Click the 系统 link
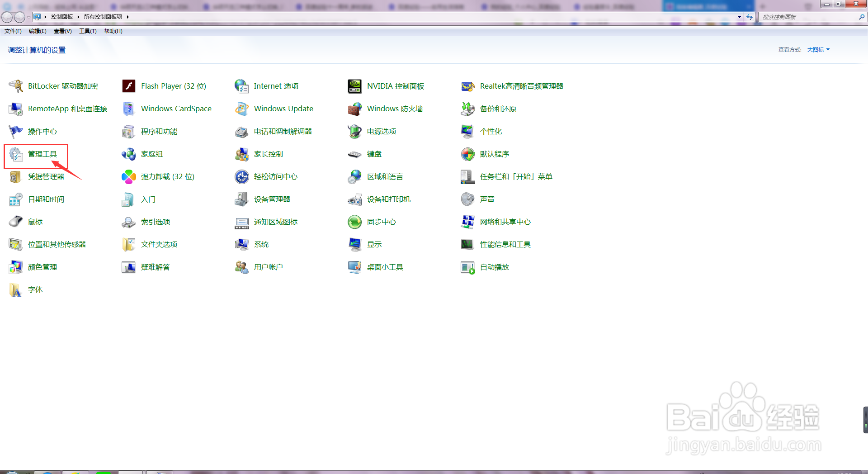 pos(261,244)
